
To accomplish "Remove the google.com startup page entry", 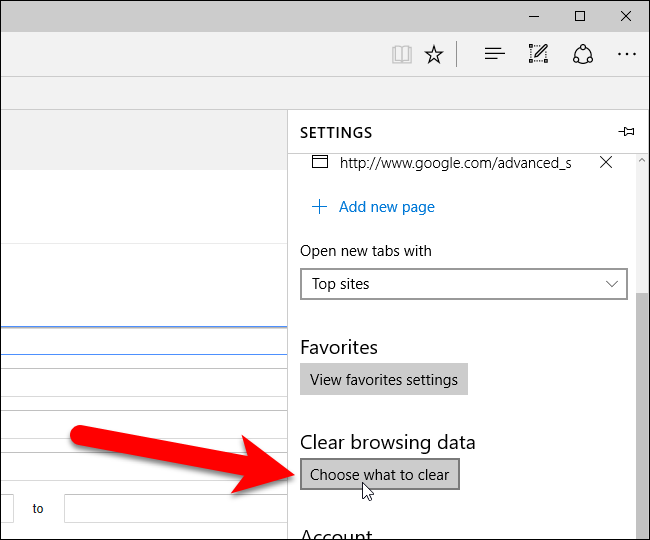I will click(x=606, y=162).
